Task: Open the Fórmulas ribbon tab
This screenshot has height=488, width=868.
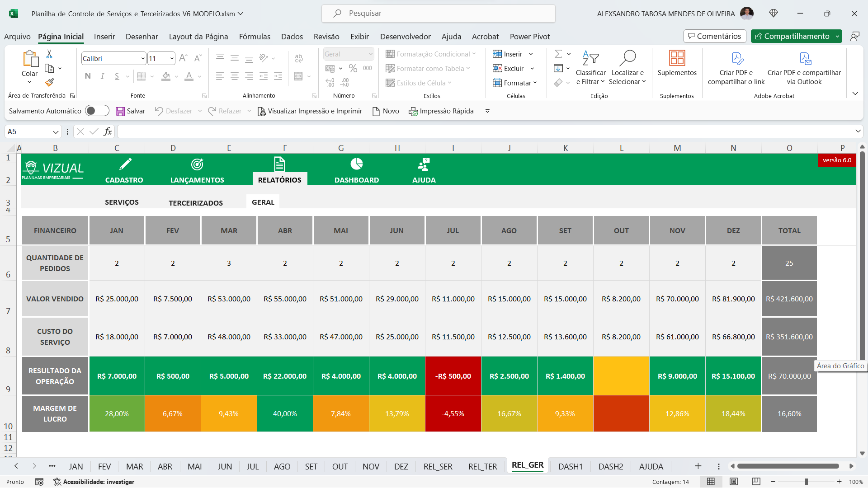Action: click(255, 37)
